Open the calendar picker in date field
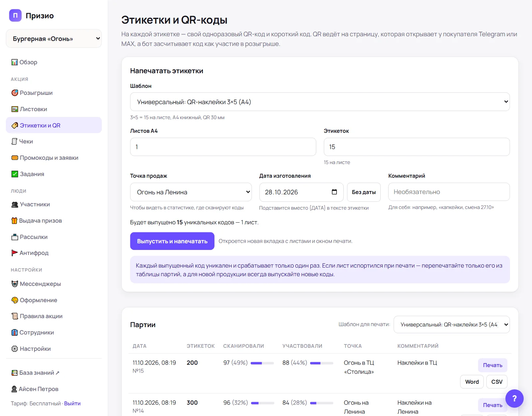 334,192
